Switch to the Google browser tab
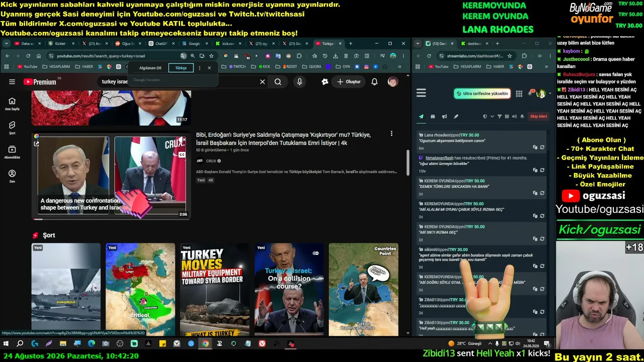This screenshot has width=644, height=362. (x=195, y=44)
